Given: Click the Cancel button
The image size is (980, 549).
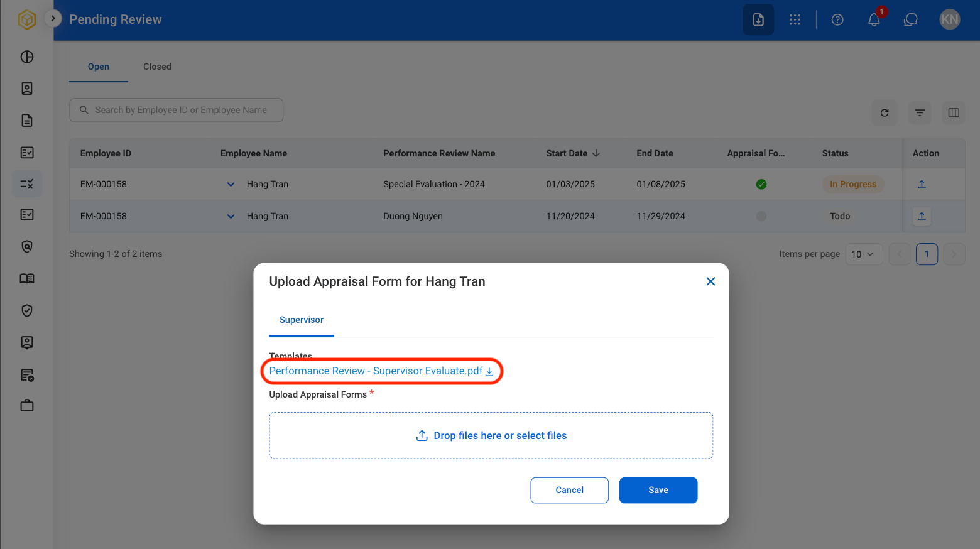Looking at the screenshot, I should coord(570,490).
